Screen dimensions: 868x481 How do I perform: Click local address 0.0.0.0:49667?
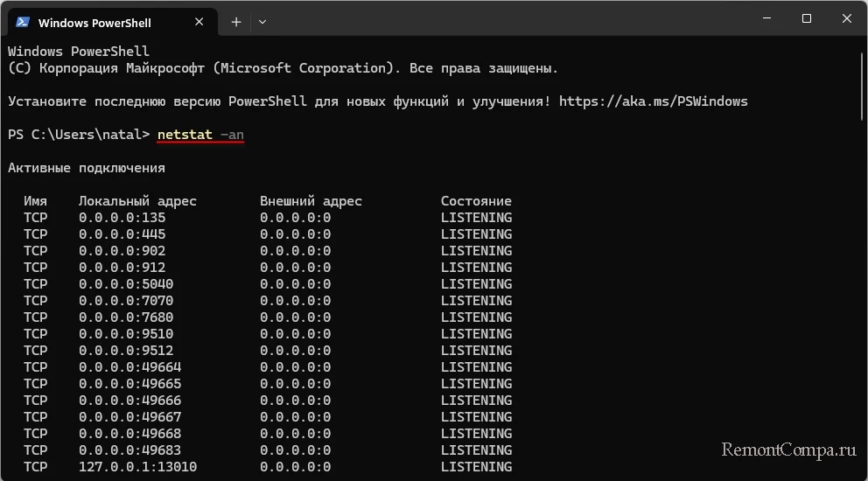pyautogui.click(x=129, y=417)
